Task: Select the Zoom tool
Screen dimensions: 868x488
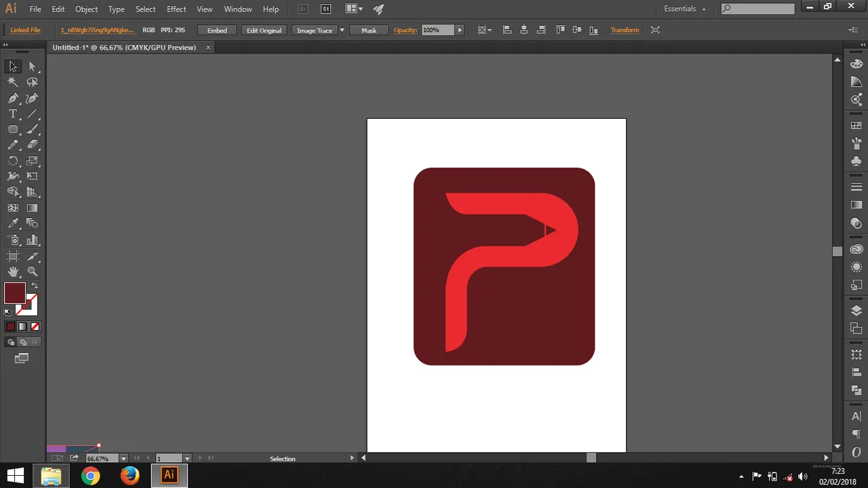Action: [x=32, y=271]
